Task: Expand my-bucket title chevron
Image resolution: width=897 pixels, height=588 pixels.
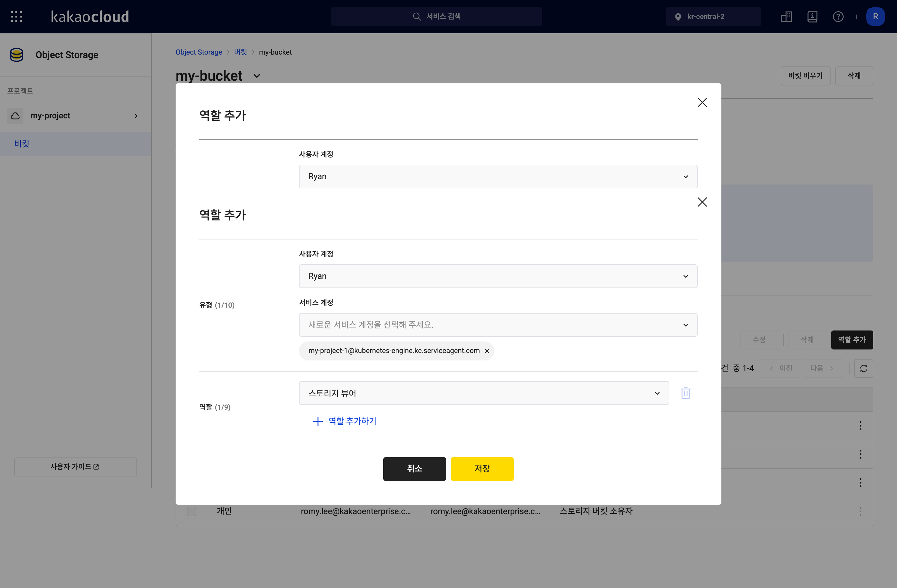Action: coord(257,76)
